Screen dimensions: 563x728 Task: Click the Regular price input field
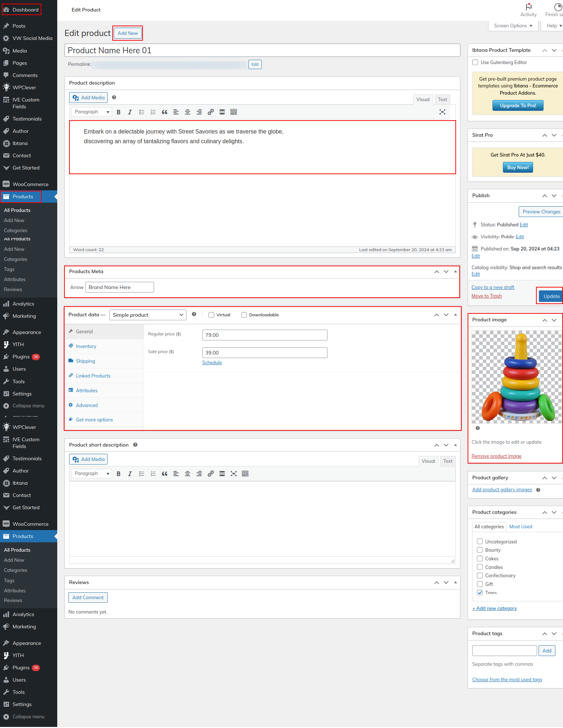tap(265, 335)
